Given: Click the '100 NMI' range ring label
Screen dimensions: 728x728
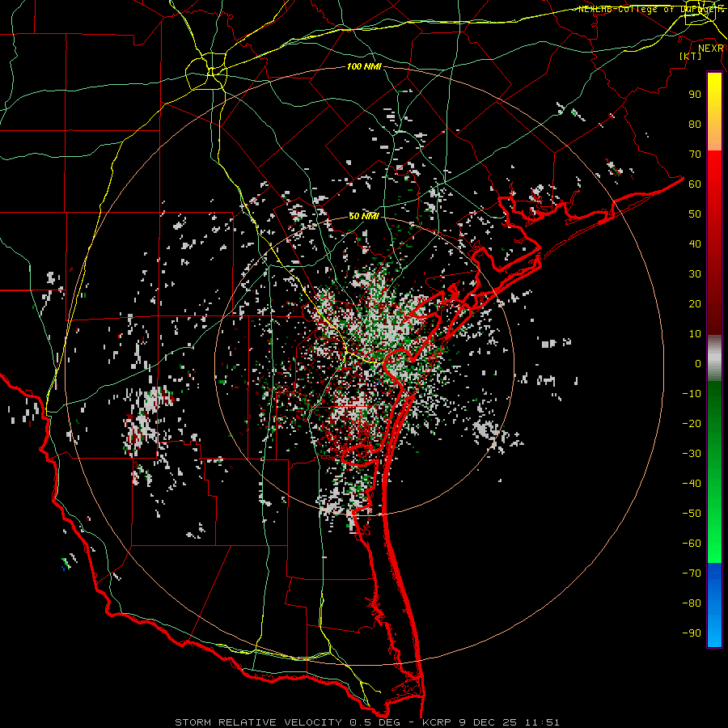Looking at the screenshot, I should pos(364,67).
